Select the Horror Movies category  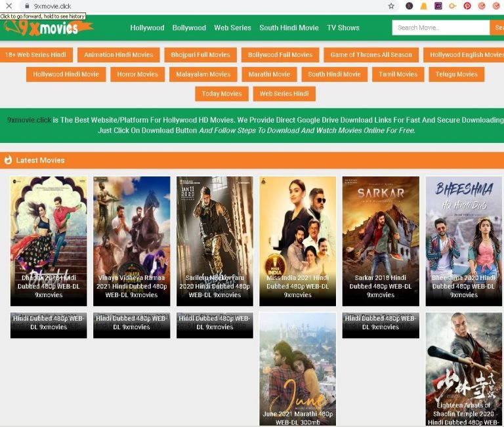[x=138, y=74]
